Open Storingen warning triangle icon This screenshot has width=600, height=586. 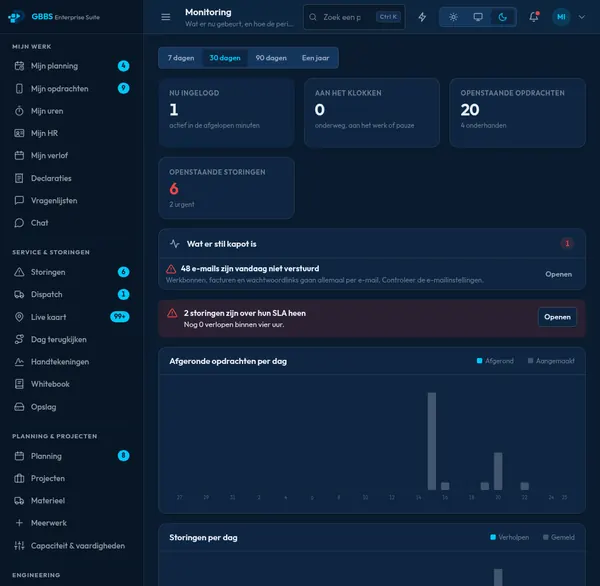(19, 272)
